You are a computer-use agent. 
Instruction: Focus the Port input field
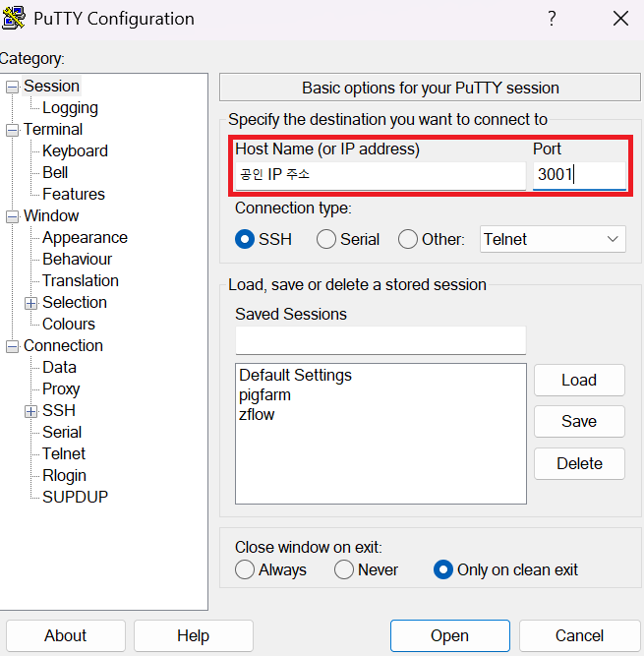[x=579, y=175]
